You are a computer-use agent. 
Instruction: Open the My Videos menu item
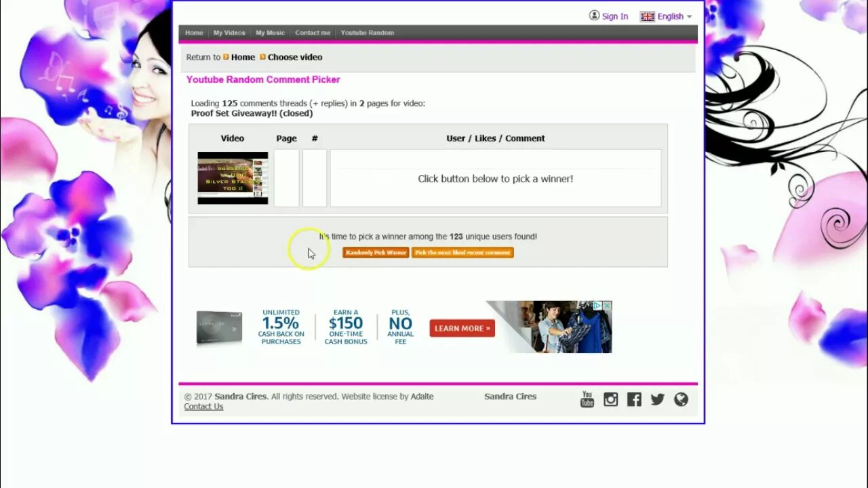(x=229, y=33)
